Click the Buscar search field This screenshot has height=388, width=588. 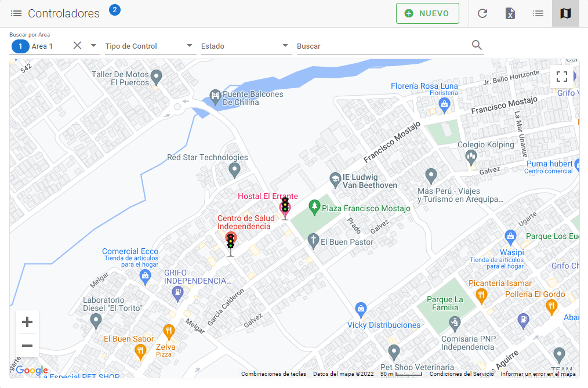[383, 46]
